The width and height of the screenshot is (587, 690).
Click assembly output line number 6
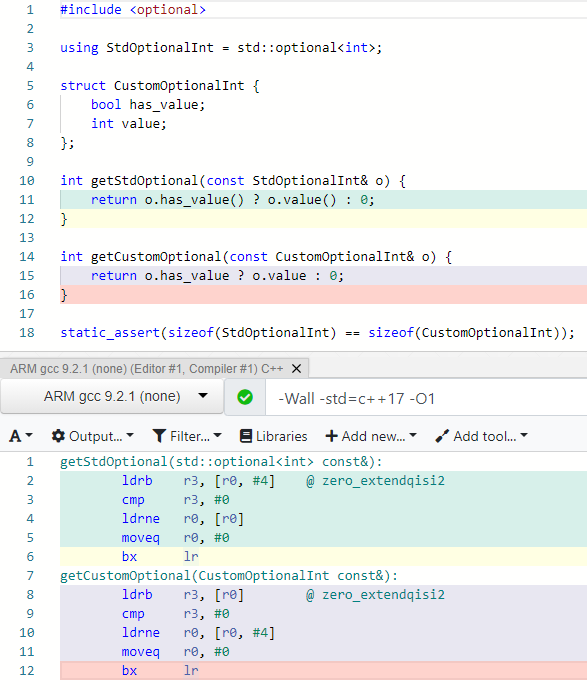pyautogui.click(x=30, y=557)
